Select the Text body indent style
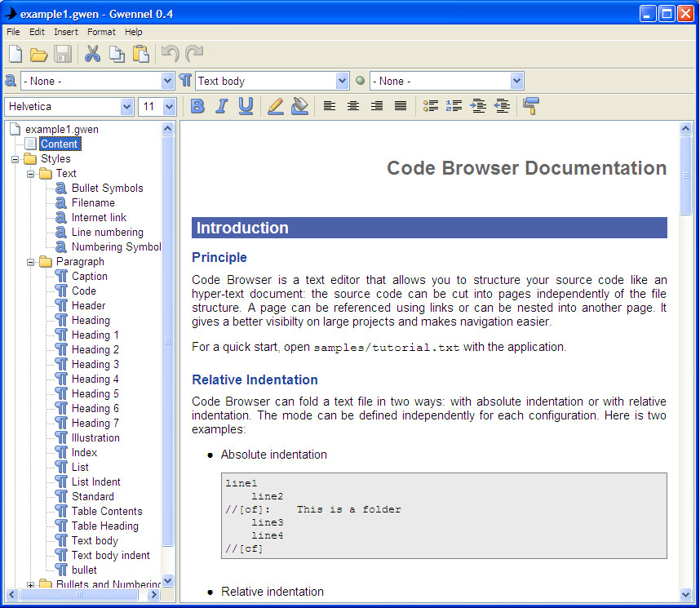The image size is (700, 608). [x=110, y=555]
